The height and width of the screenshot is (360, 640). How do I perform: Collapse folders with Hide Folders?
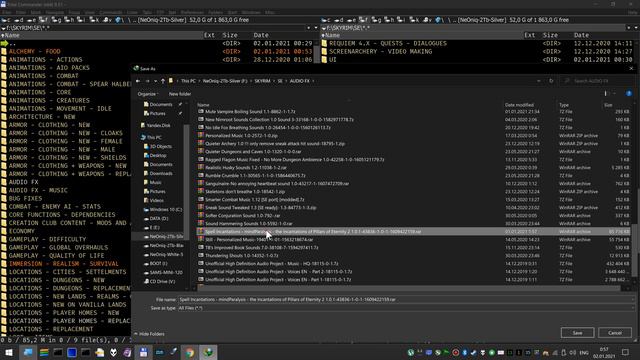[149, 334]
